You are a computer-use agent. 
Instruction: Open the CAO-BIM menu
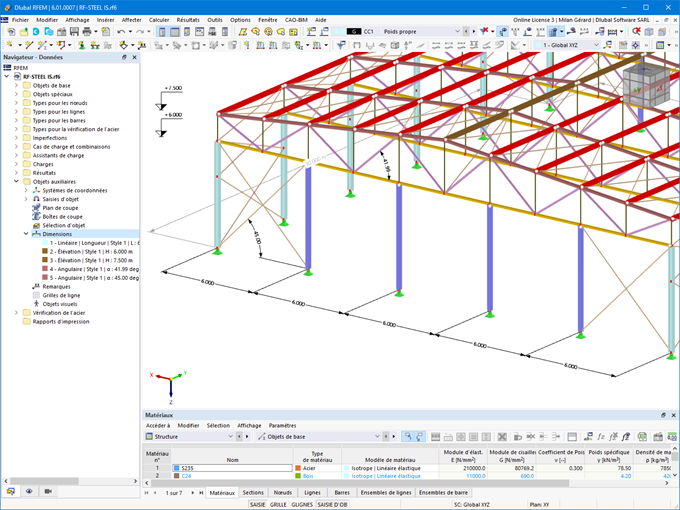click(x=296, y=20)
